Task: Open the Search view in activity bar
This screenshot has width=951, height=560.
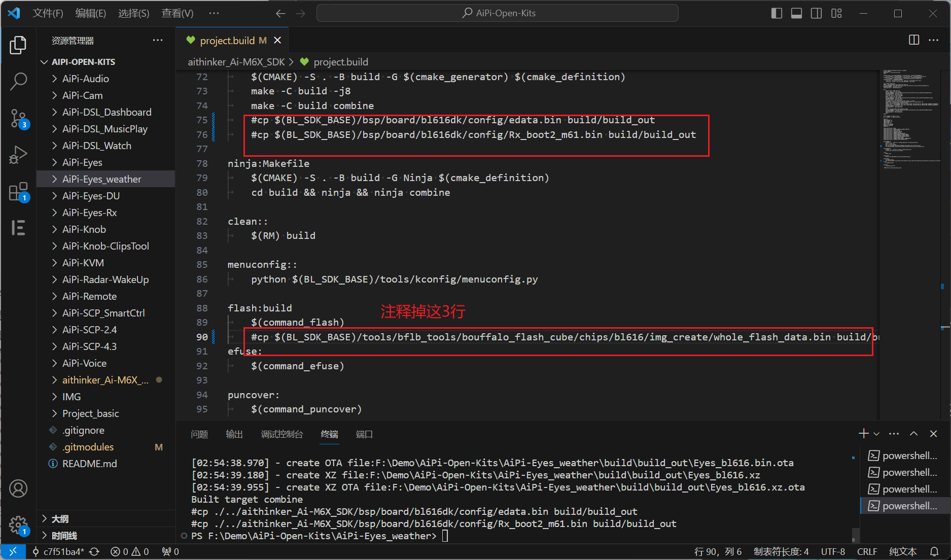Action: point(18,81)
